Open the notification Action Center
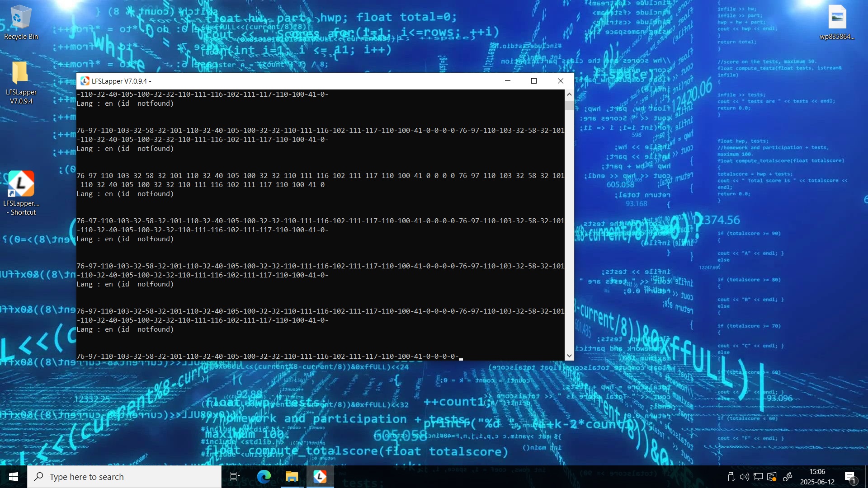The width and height of the screenshot is (868, 488). coord(850,477)
